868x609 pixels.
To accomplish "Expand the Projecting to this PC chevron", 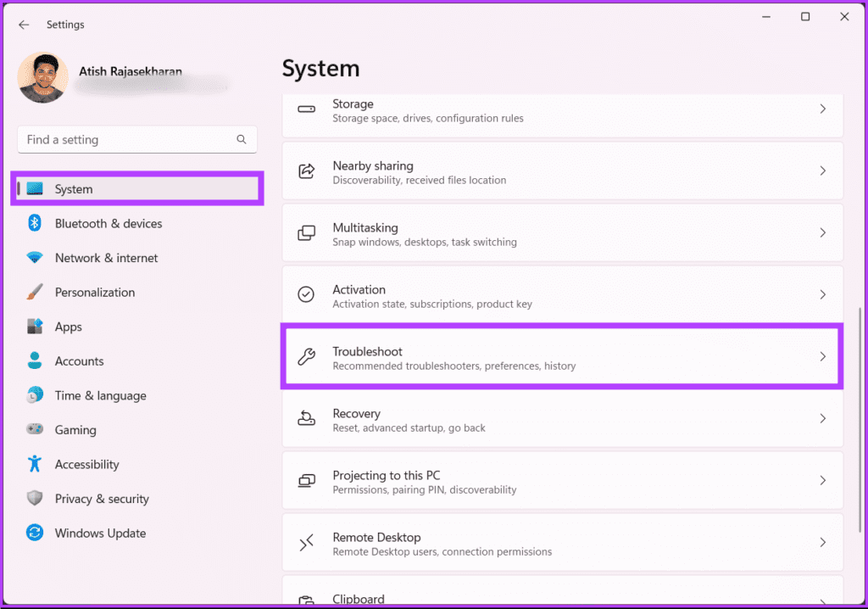I will coord(822,481).
